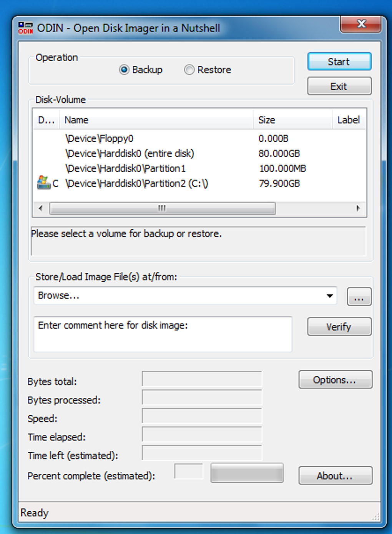Click the Verify button
This screenshot has height=534, width=392.
[339, 326]
